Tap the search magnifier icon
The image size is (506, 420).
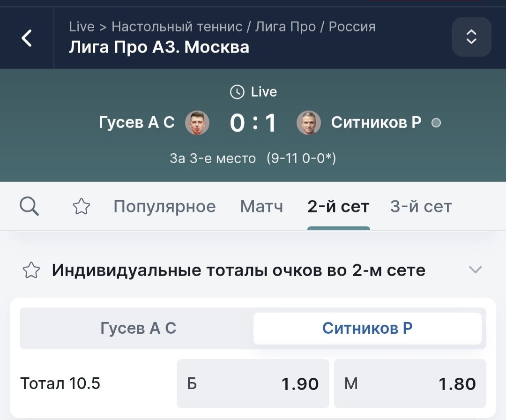(x=30, y=206)
